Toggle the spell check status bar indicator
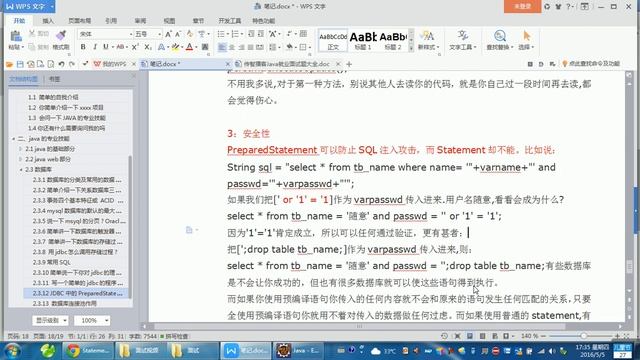The width and height of the screenshot is (640, 360). coord(174,336)
